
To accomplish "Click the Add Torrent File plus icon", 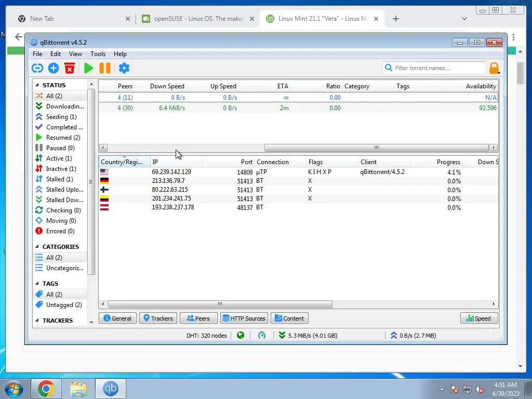I will coord(54,68).
